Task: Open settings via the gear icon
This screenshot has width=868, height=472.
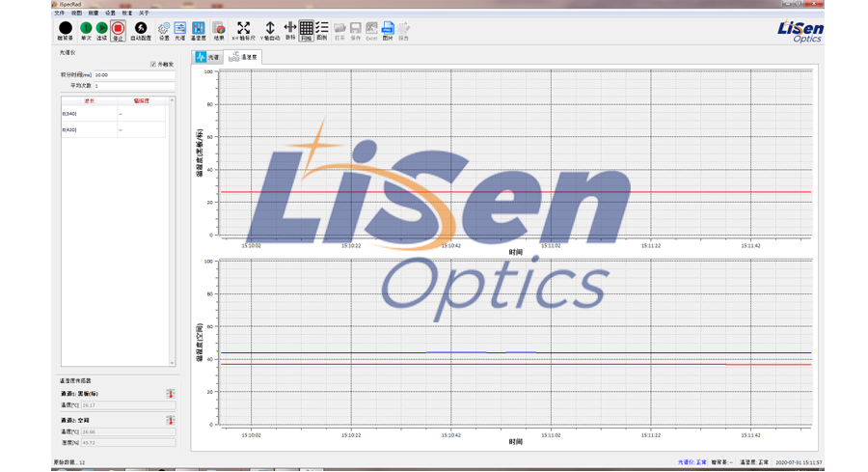Action: point(164,31)
